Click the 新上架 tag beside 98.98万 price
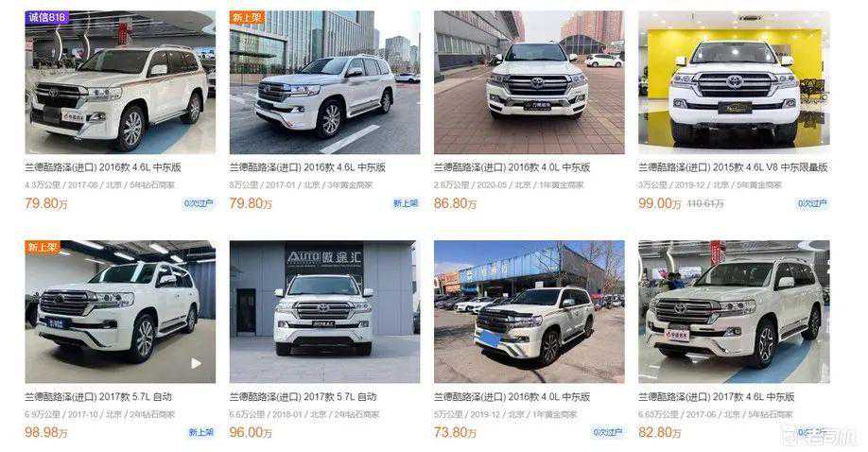The height and width of the screenshot is (452, 868). 200,432
